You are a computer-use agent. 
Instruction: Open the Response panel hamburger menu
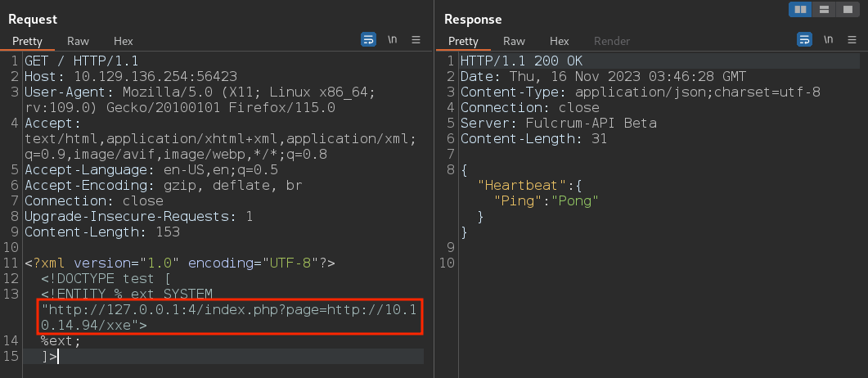[852, 40]
